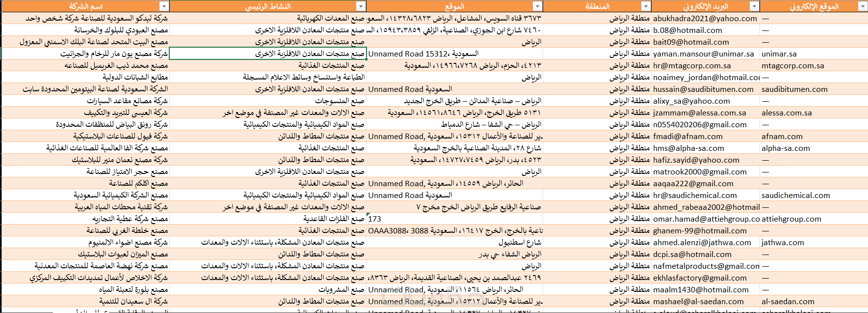The width and height of the screenshot is (868, 313).
Task: Click ahmed.alenzi@jathwa.com cell
Action: coord(706,242)
